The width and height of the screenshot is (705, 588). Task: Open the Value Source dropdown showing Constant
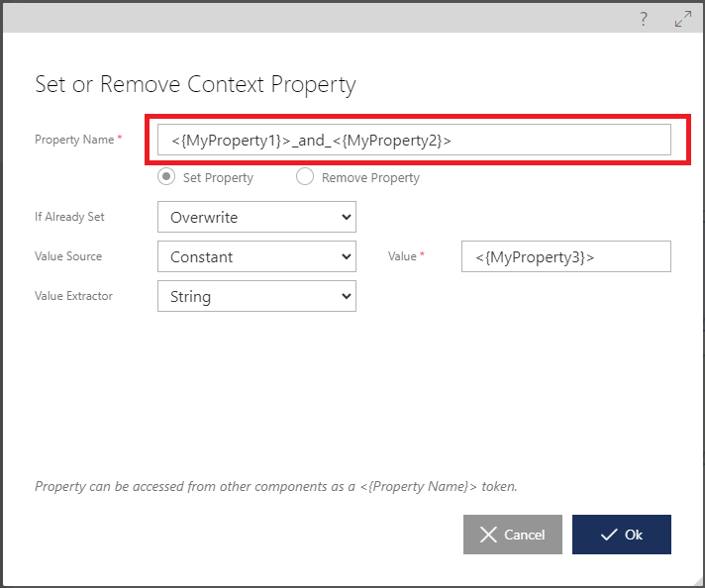(x=256, y=256)
